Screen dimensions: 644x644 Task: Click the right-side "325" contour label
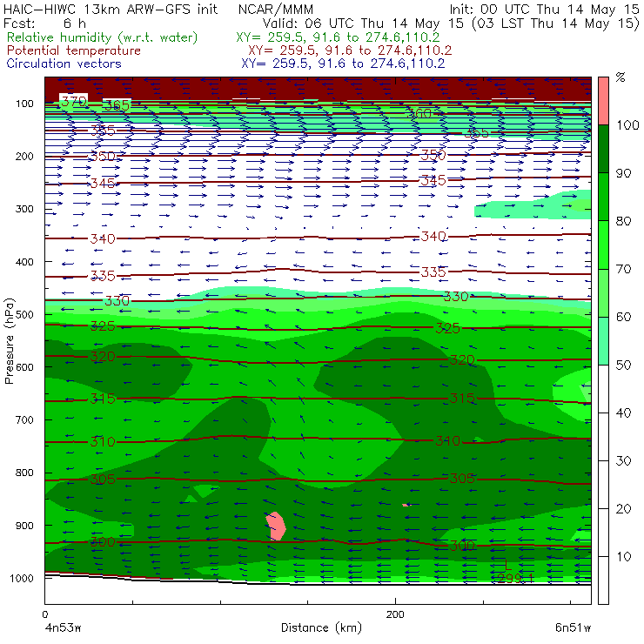(x=447, y=328)
